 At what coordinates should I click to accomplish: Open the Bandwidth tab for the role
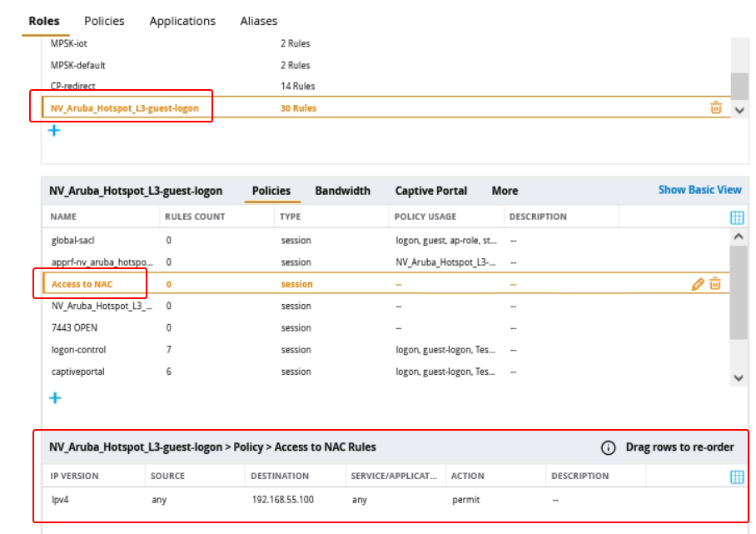pyautogui.click(x=342, y=191)
